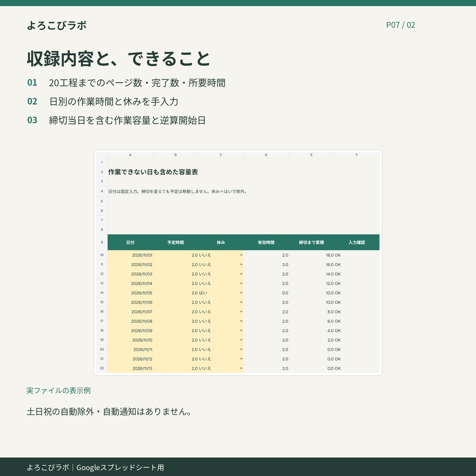The image size is (476, 476).
Task: Select column header A
Action: click(130, 155)
